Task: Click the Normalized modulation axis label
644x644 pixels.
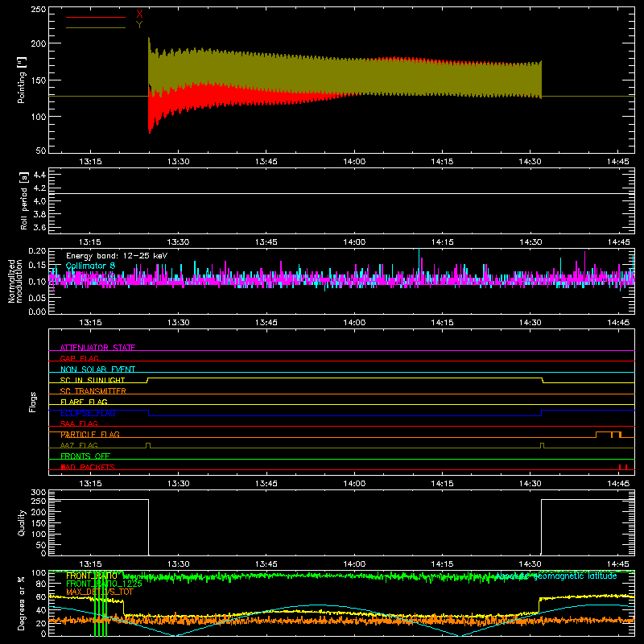Action: pyautogui.click(x=15, y=281)
